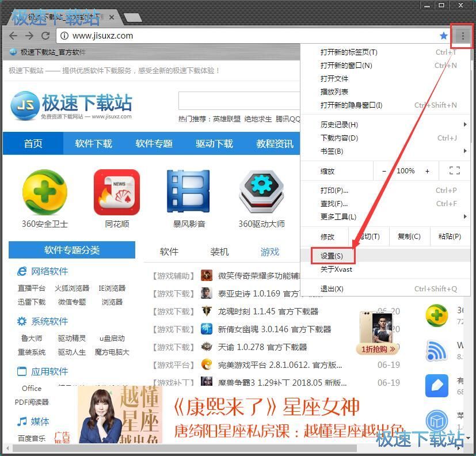Viewport: 476px width, 456px height.
Task: Click the 天谕 game thumbnail icon
Action: [207, 347]
